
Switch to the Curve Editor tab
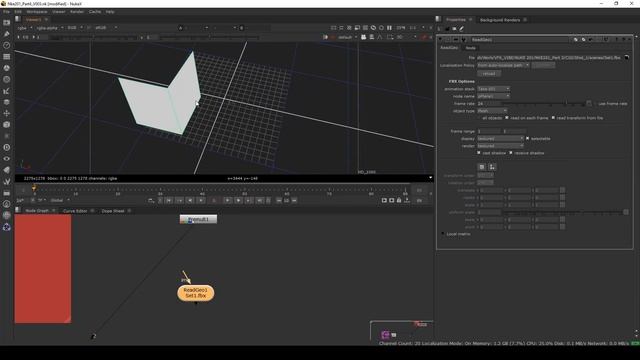click(x=75, y=211)
